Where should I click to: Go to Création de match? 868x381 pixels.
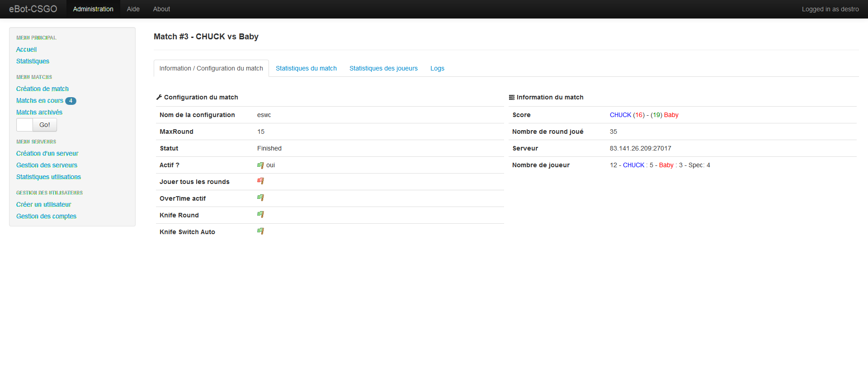(42, 89)
